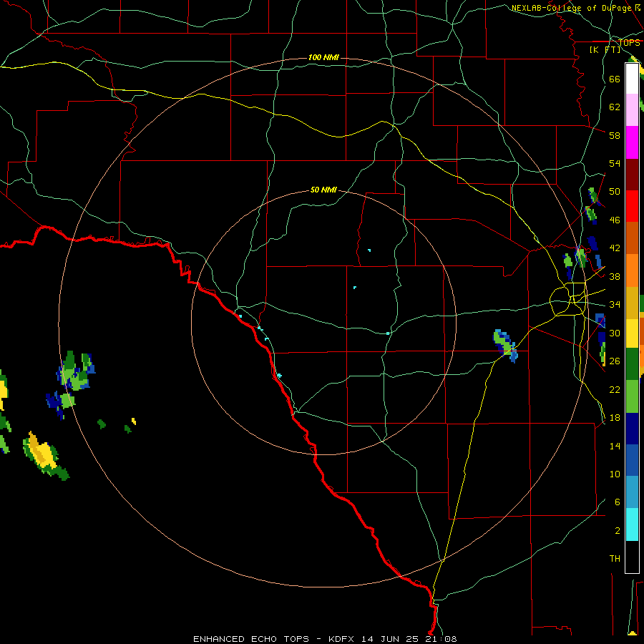The width and height of the screenshot is (644, 644).
Task: Click the TOPS legend title
Action: tap(630, 43)
